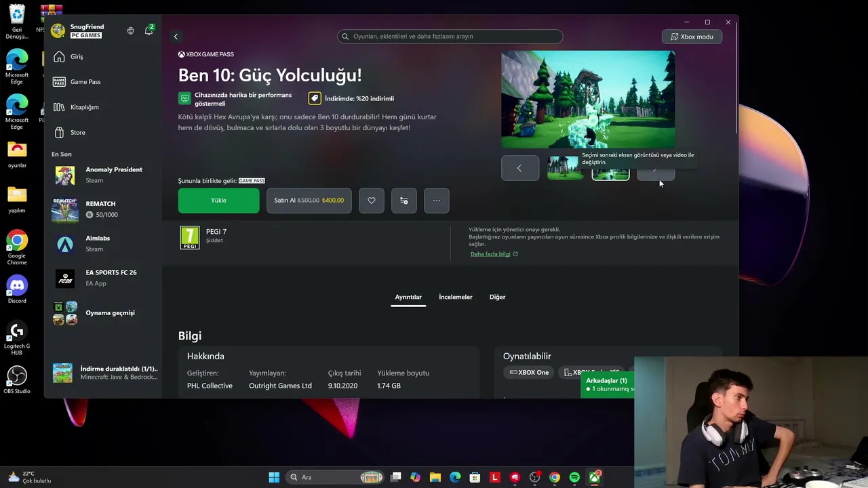Open Aimlabs from recent games
This screenshot has height=488, width=868.
[103, 243]
